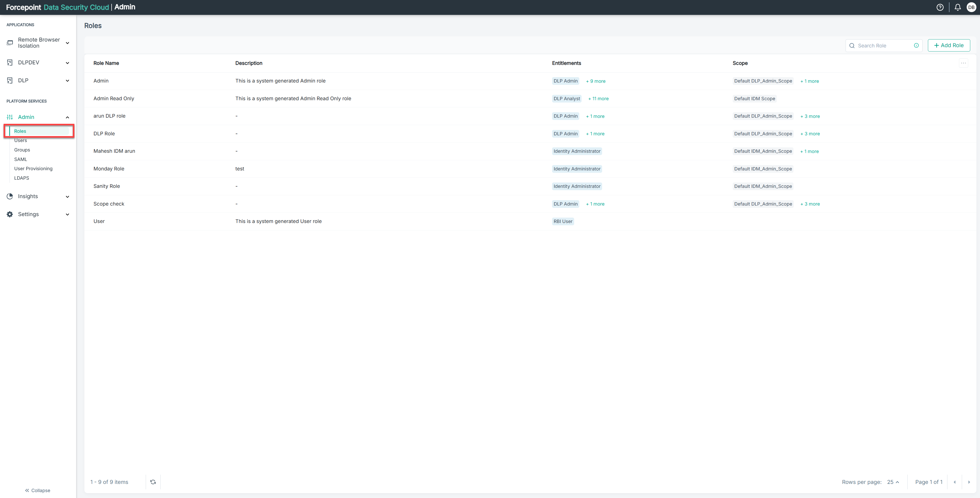This screenshot has width=980, height=498.
Task: Open the help question mark icon
Action: tap(940, 7)
